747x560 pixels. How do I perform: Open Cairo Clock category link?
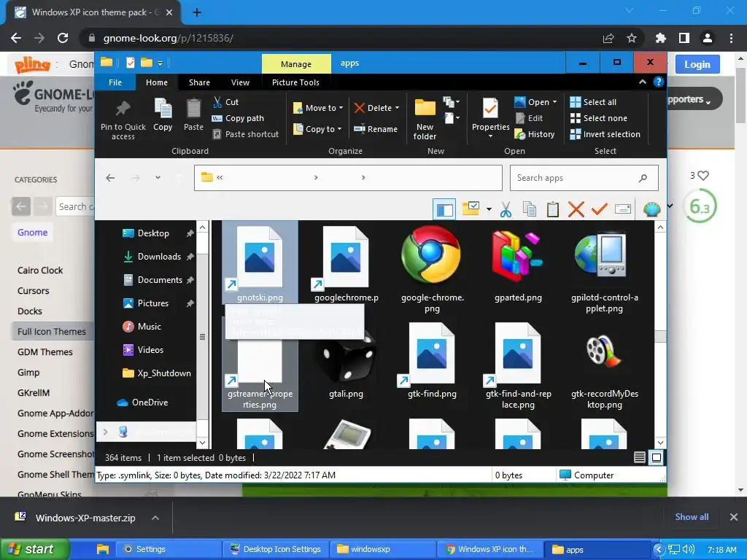click(x=40, y=270)
